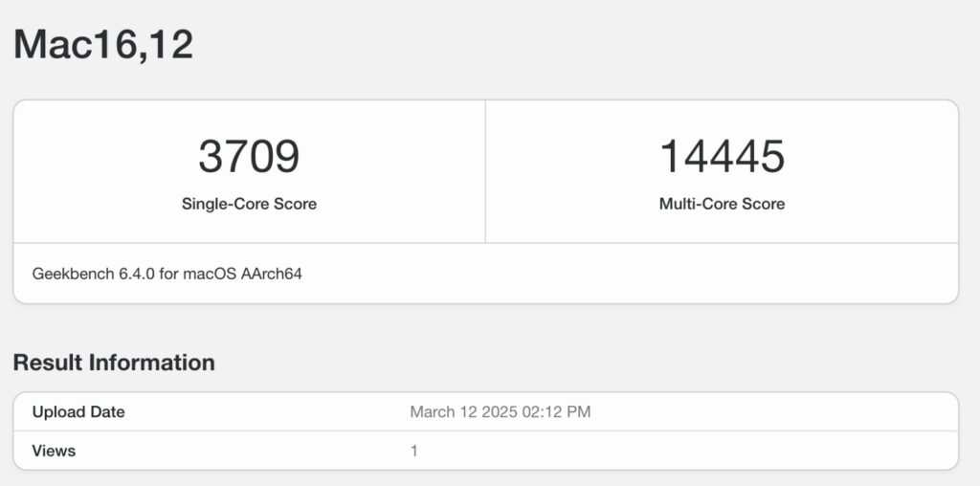Click the Mac16,12 page heading
Screen dimensions: 980x486
tap(103, 45)
